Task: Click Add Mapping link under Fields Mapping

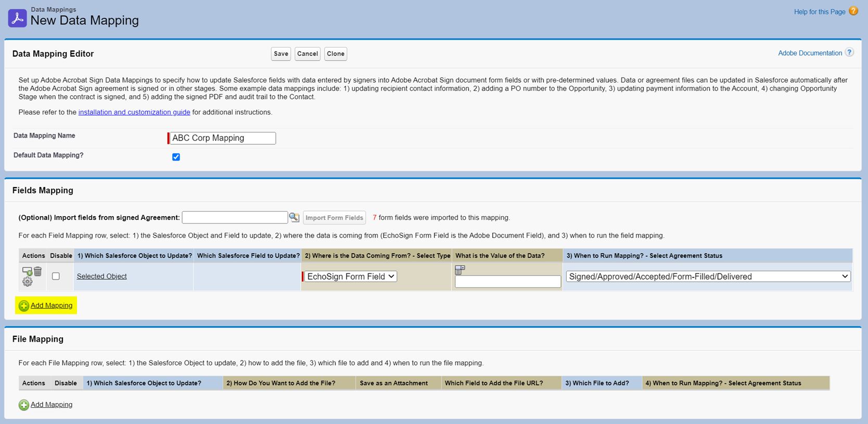Action: (52, 305)
